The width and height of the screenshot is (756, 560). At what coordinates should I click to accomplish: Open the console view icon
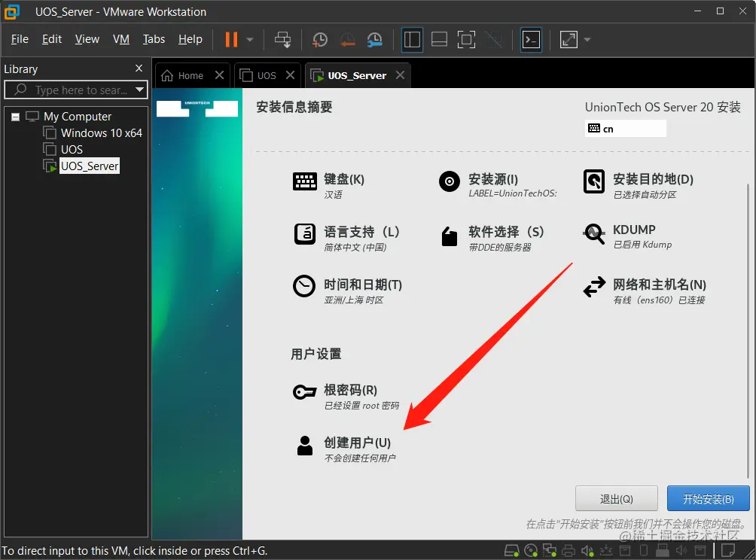pos(531,40)
